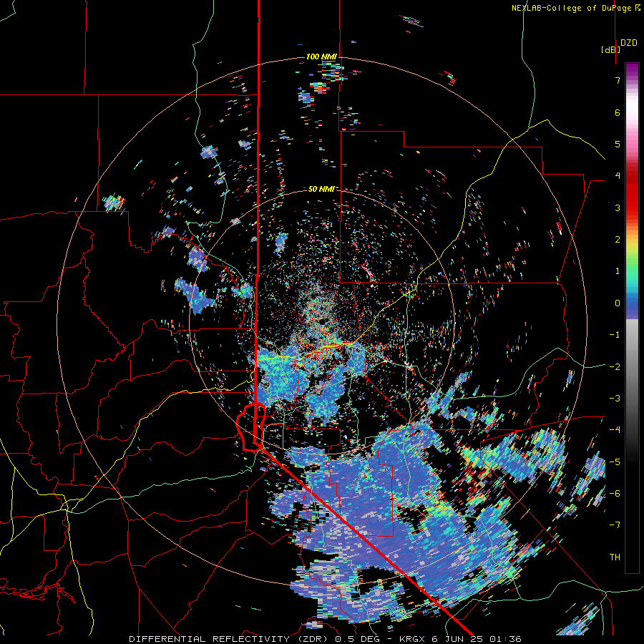Click the 5 value on the dB scale
Image resolution: width=644 pixels, height=644 pixels.
[618, 144]
